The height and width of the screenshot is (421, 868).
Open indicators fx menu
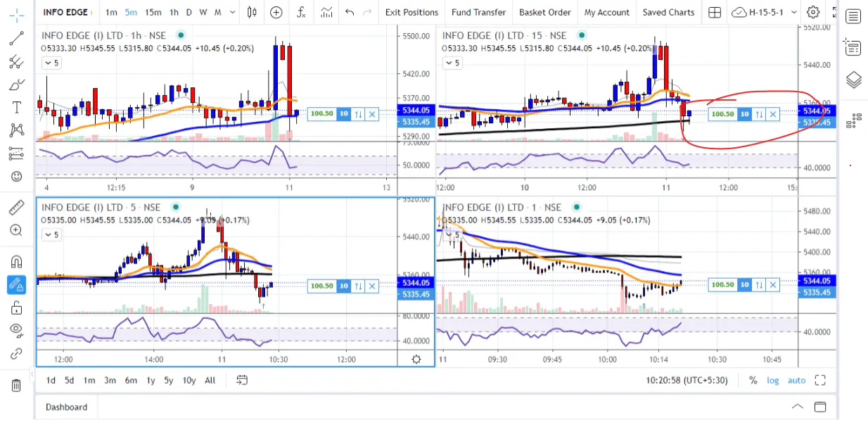coord(301,12)
